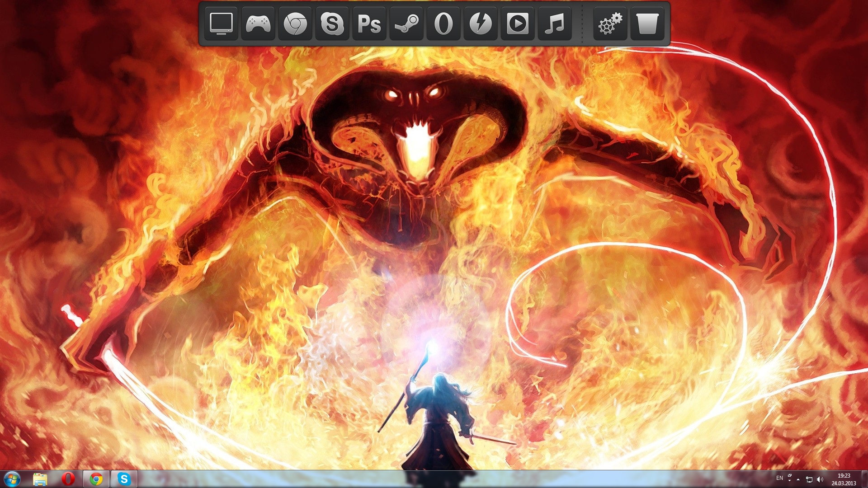Open Windows Explorer from taskbar
Screen dimensions: 868x488
click(x=40, y=479)
